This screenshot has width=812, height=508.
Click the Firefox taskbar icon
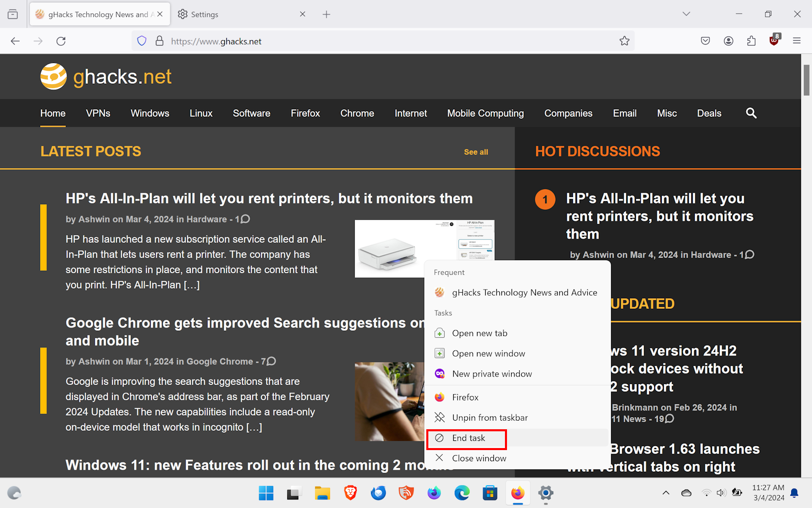coord(518,493)
